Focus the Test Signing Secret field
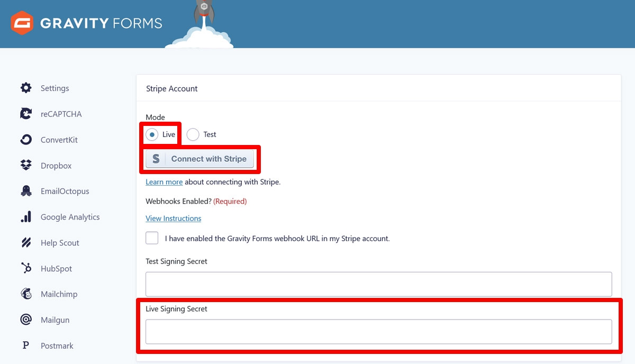The image size is (635, 364). [379, 284]
